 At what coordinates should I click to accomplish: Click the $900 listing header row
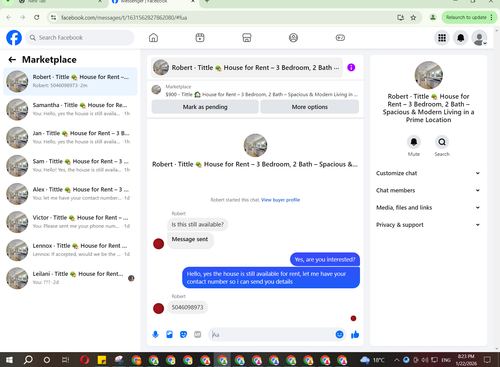click(x=255, y=91)
